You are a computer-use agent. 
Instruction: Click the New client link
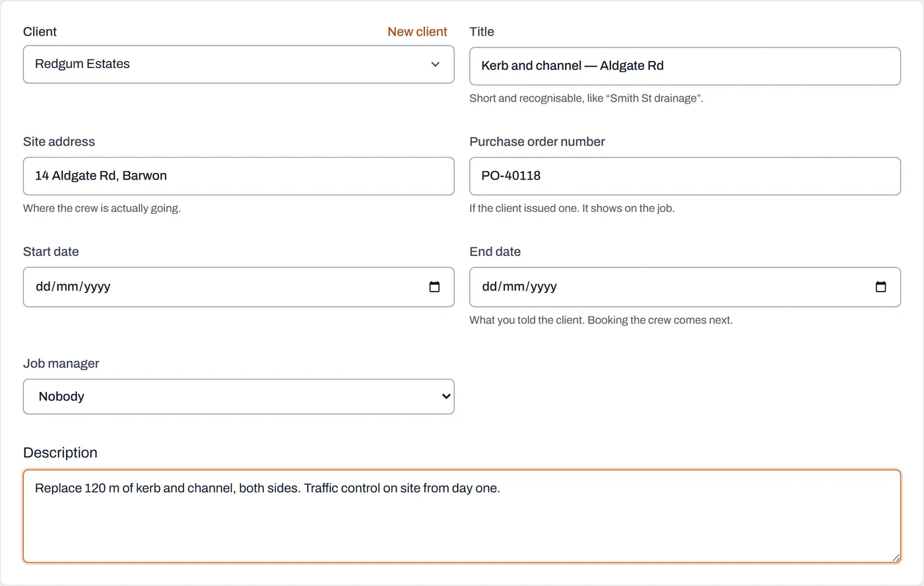click(x=417, y=32)
